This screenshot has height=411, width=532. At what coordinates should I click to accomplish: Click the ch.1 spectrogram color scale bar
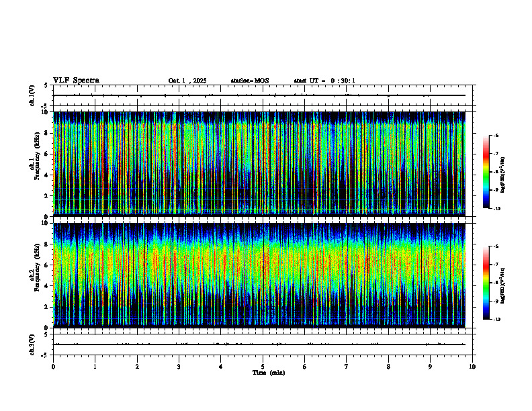pos(486,172)
